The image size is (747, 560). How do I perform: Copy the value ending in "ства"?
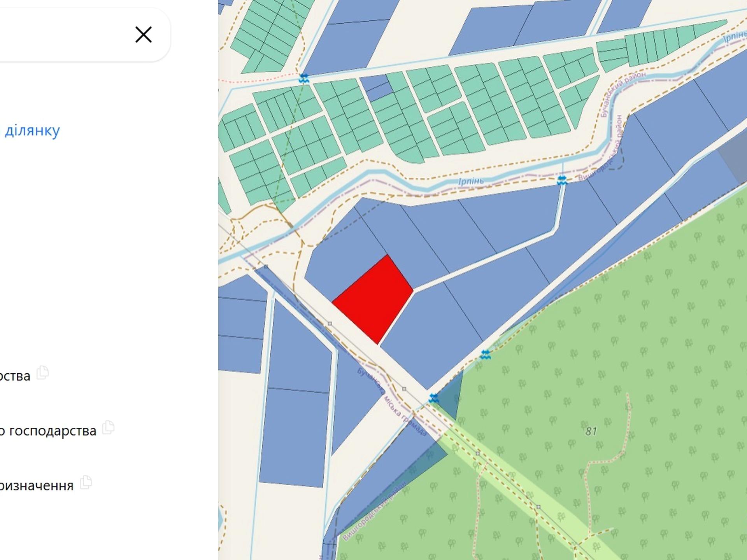point(43,373)
